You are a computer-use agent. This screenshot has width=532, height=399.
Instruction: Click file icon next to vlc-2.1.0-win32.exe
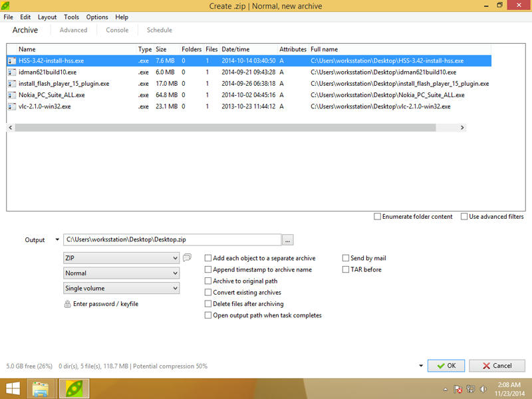coord(12,106)
